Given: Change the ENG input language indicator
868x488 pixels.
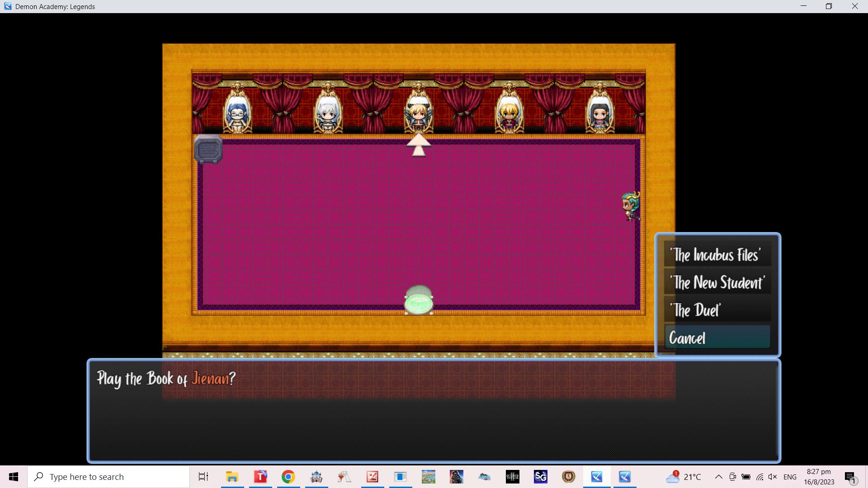Looking at the screenshot, I should (790, 477).
